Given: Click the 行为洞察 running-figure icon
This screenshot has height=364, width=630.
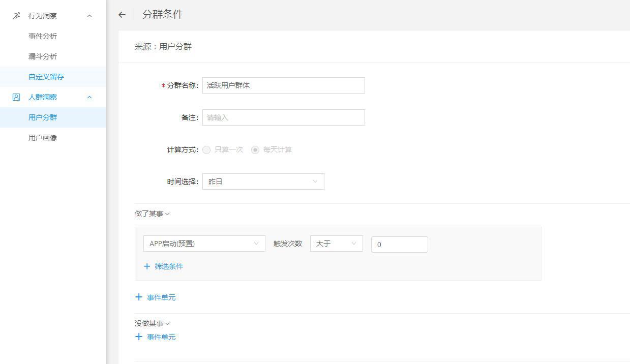Looking at the screenshot, I should click(16, 16).
